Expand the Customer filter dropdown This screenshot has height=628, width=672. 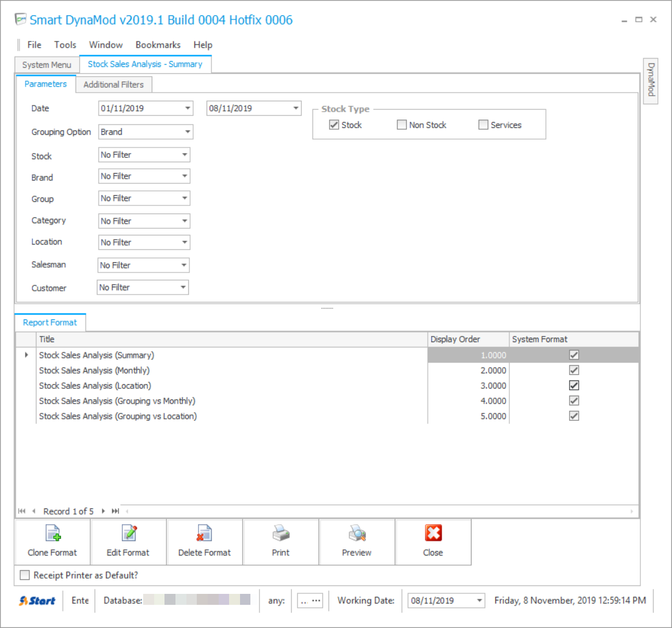coord(183,287)
